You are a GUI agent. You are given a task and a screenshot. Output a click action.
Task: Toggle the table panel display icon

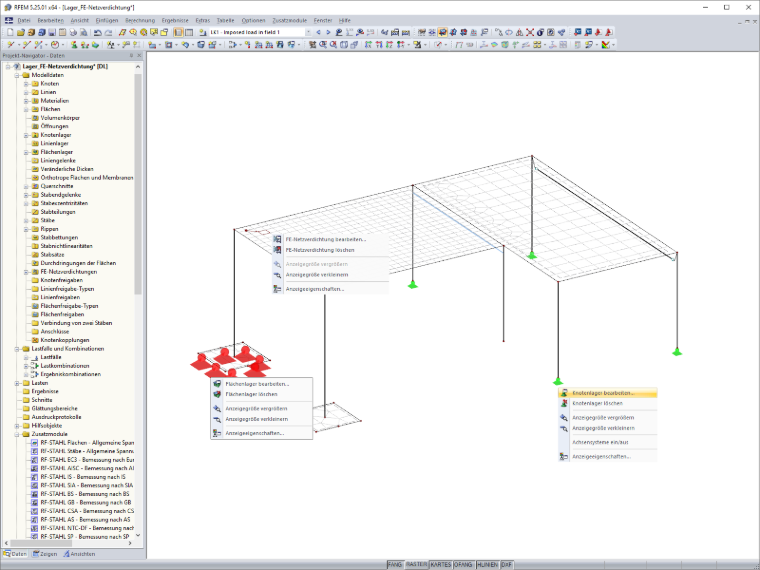pyautogui.click(x=189, y=32)
